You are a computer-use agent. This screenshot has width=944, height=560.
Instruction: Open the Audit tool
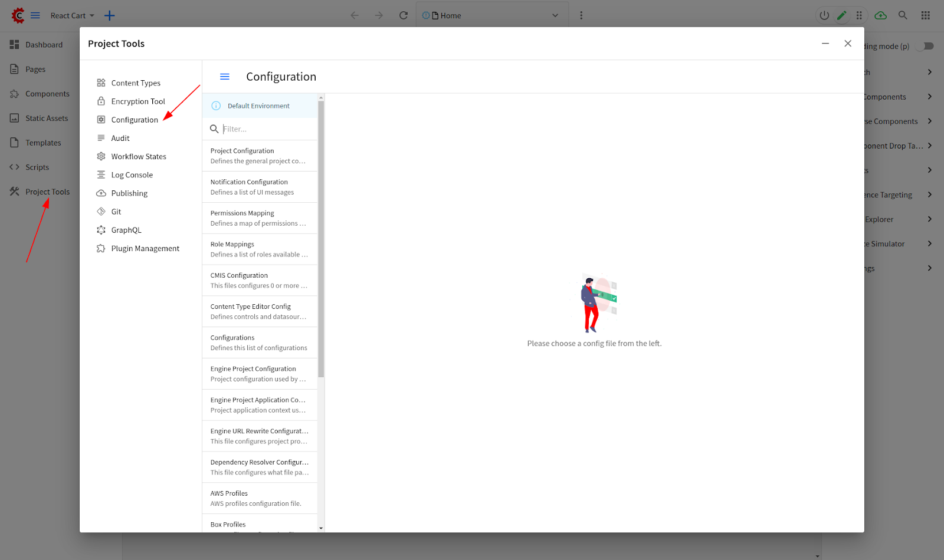click(120, 139)
